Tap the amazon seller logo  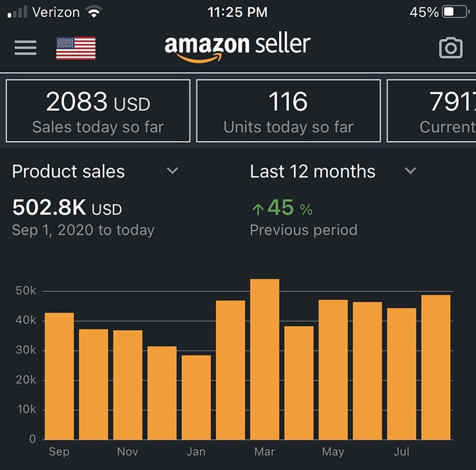point(237,47)
